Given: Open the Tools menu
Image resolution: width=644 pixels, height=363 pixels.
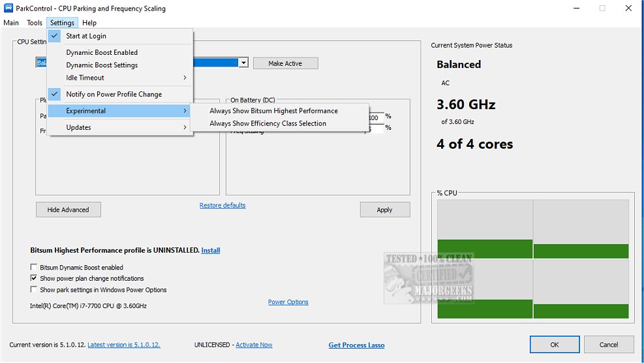Looking at the screenshot, I should pyautogui.click(x=35, y=23).
